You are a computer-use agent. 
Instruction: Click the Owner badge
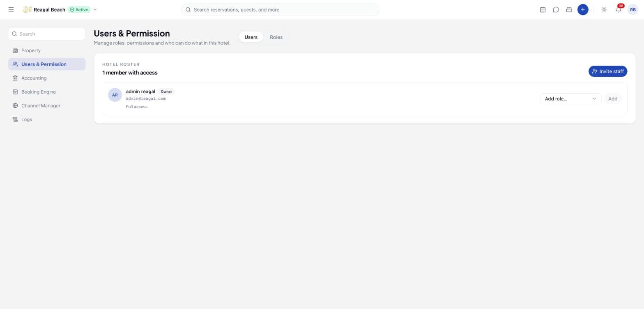pos(166,92)
